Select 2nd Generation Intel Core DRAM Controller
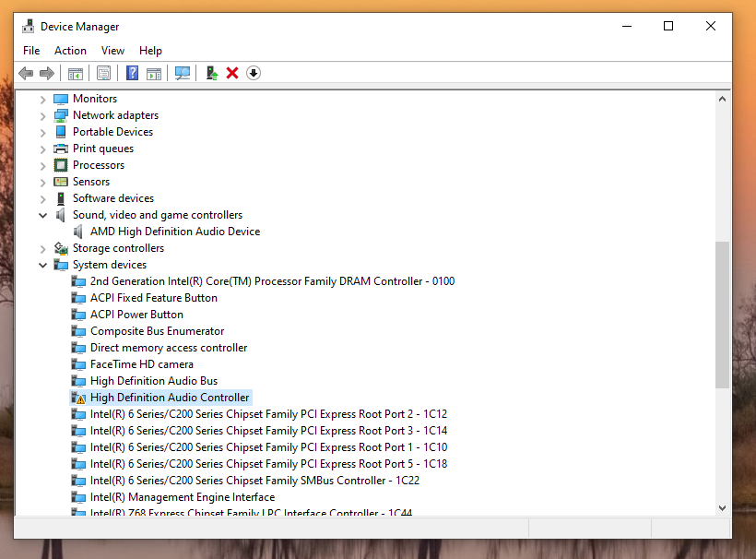Viewport: 756px width, 559px height. 272,281
